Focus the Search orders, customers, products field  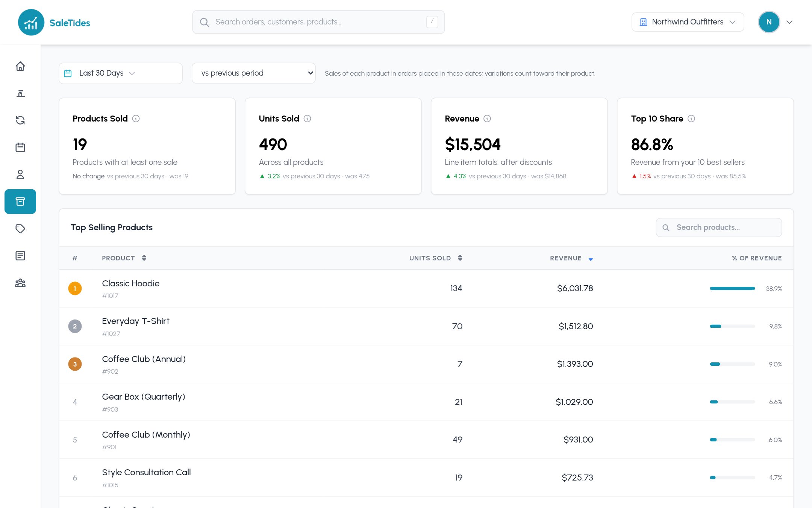pyautogui.click(x=318, y=22)
